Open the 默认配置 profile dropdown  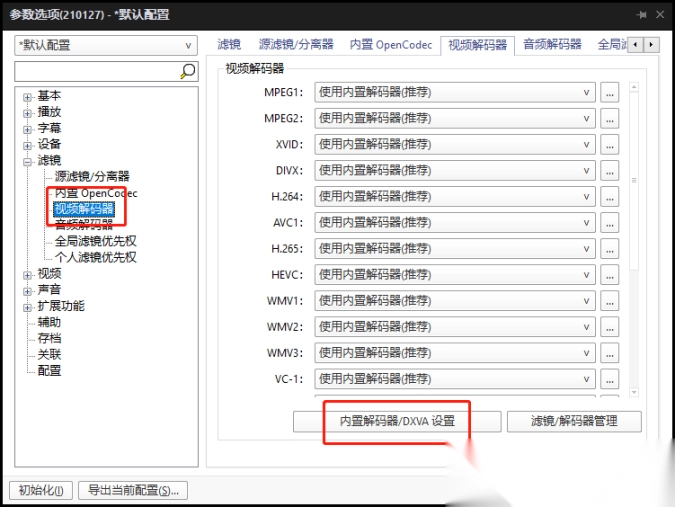click(x=106, y=45)
